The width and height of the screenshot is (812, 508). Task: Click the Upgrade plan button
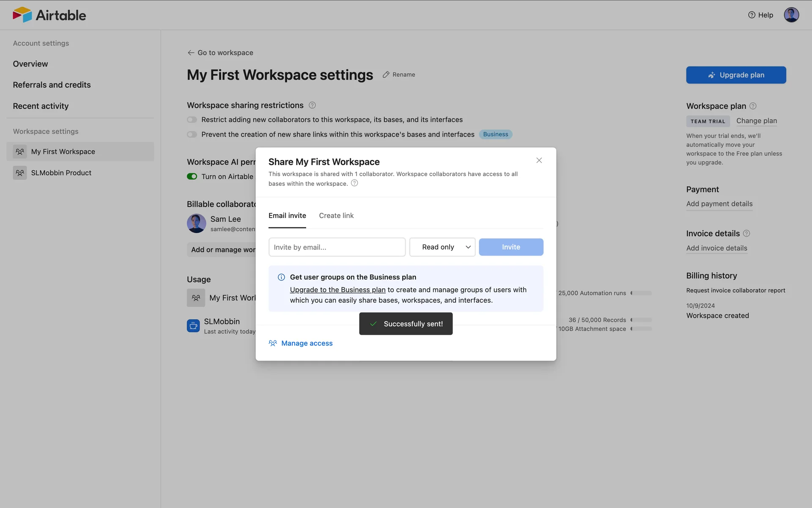pos(736,75)
